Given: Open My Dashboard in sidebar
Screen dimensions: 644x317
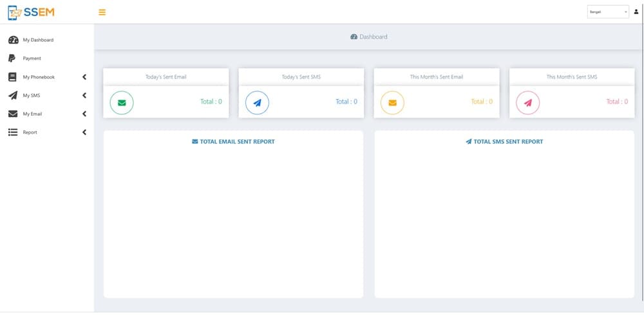Looking at the screenshot, I should pyautogui.click(x=38, y=40).
